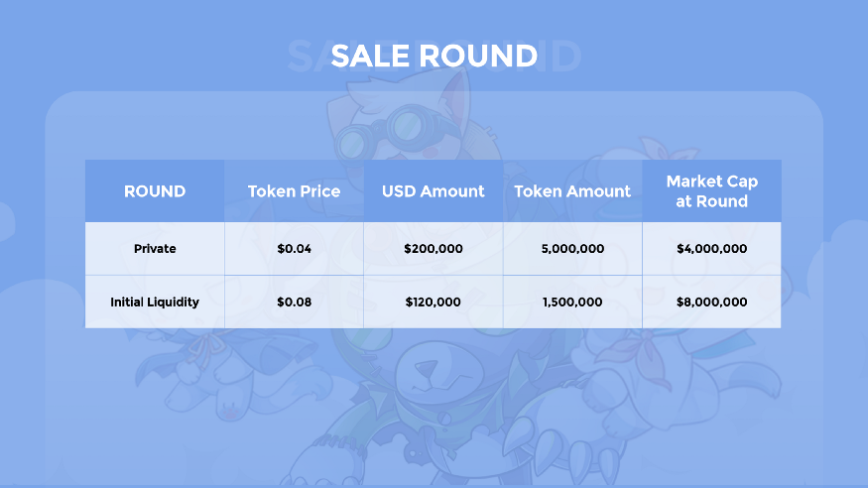The height and width of the screenshot is (488, 868).
Task: Click the Token Amount column header
Action: pyautogui.click(x=572, y=191)
